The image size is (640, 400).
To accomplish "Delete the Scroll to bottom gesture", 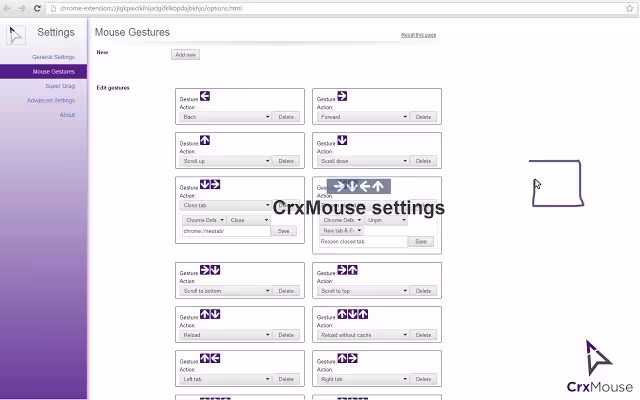I will [286, 291].
